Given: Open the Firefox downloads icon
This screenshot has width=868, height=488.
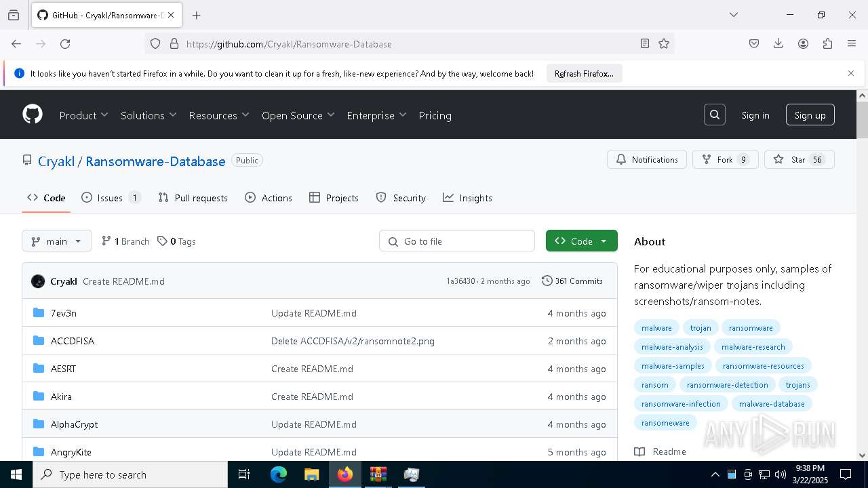Looking at the screenshot, I should (x=778, y=44).
